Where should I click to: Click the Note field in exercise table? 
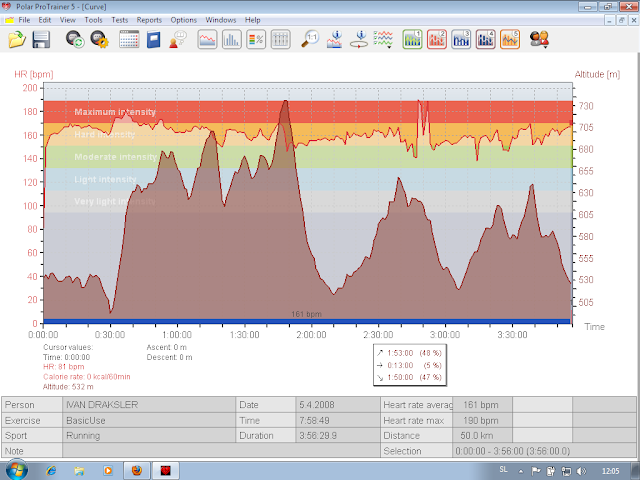(x=221, y=451)
